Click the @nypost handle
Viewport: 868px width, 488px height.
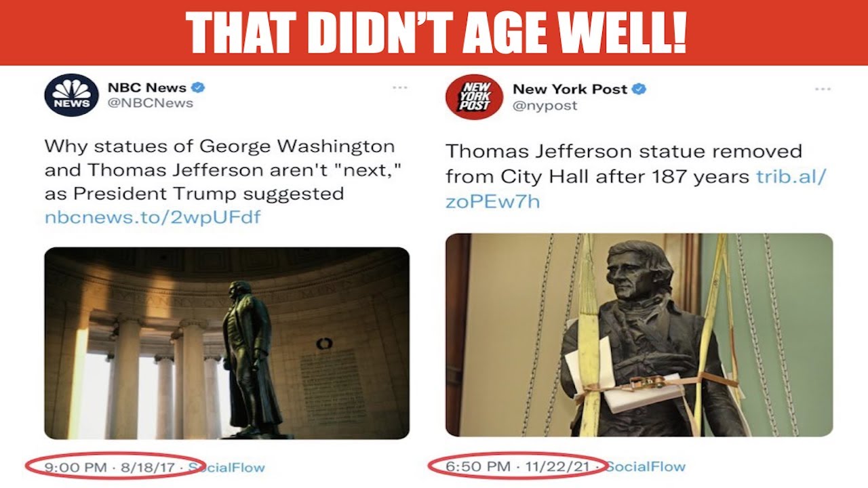coord(545,105)
